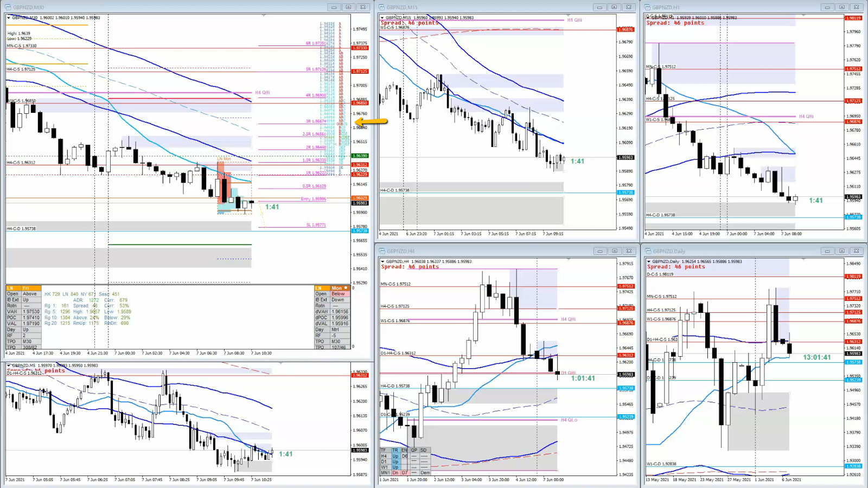
Task: Minimize the GBPNZD,H1 chart window
Action: point(827,7)
